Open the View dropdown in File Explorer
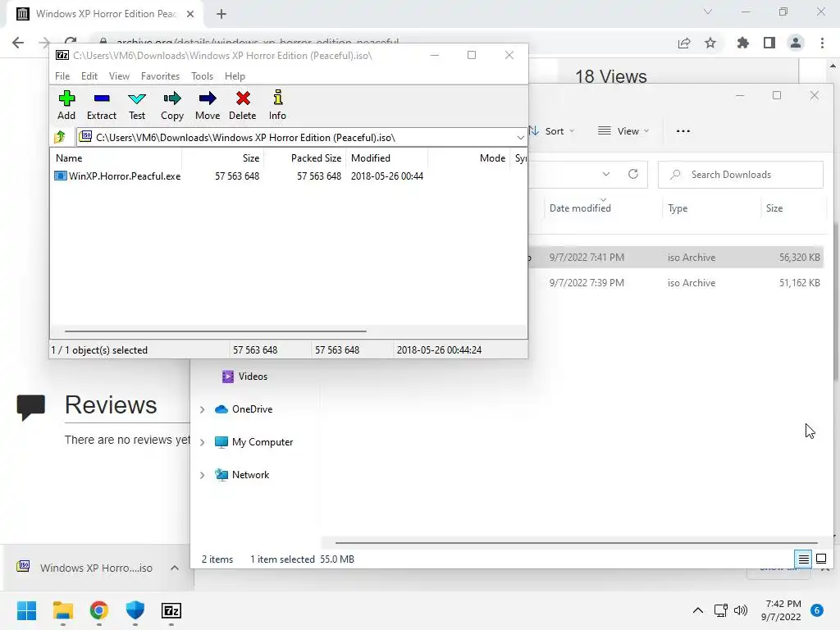Image resolution: width=840 pixels, height=630 pixels. point(623,131)
